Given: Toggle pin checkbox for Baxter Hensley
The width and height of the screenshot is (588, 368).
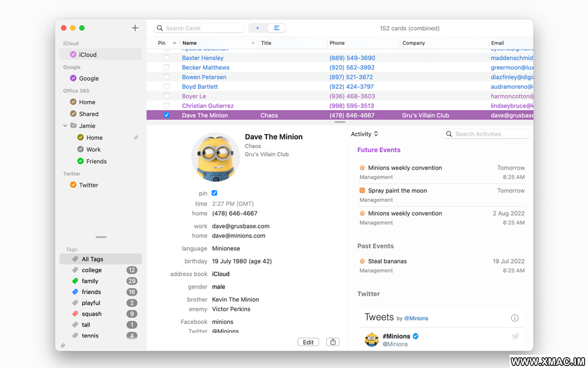Looking at the screenshot, I should click(x=167, y=58).
